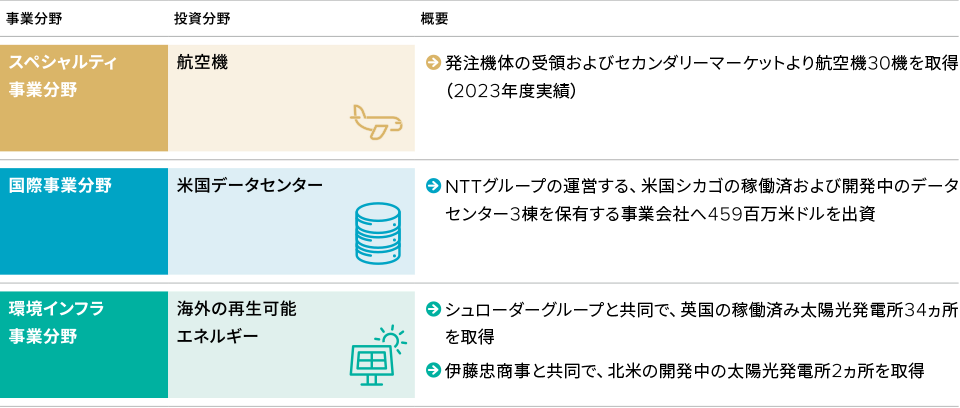960x408 pixels.
Task: Click the 米国データセンター label
Action: coord(250,186)
